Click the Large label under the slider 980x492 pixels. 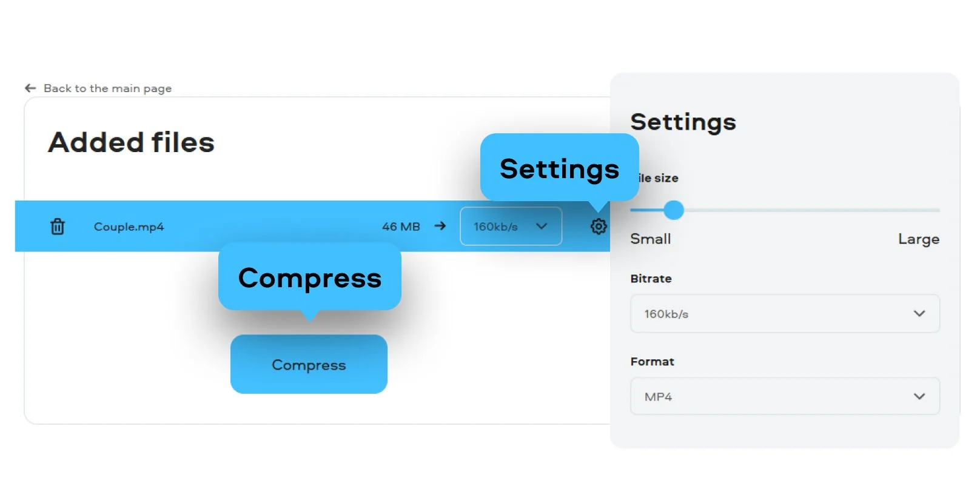tap(918, 239)
